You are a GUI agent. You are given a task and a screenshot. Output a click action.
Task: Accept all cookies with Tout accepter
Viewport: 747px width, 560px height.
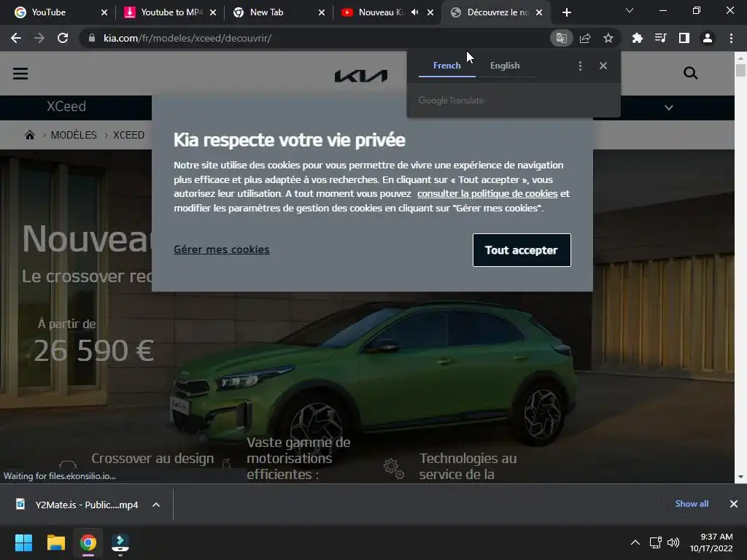[x=522, y=250]
